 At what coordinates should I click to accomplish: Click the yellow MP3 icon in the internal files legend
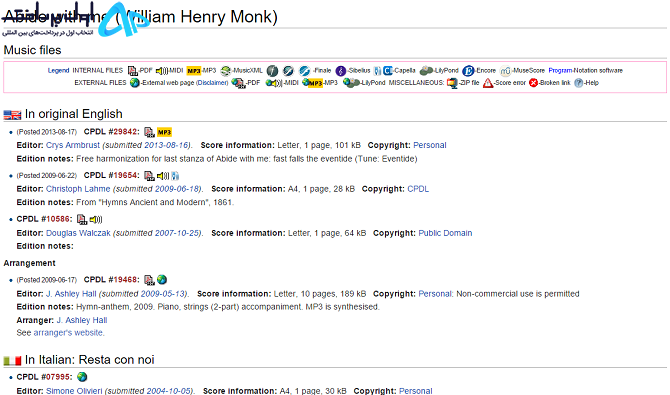pyautogui.click(x=194, y=71)
